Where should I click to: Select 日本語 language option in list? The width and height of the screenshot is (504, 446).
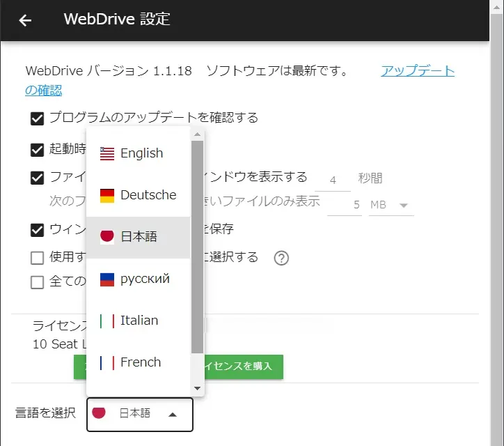click(x=139, y=237)
